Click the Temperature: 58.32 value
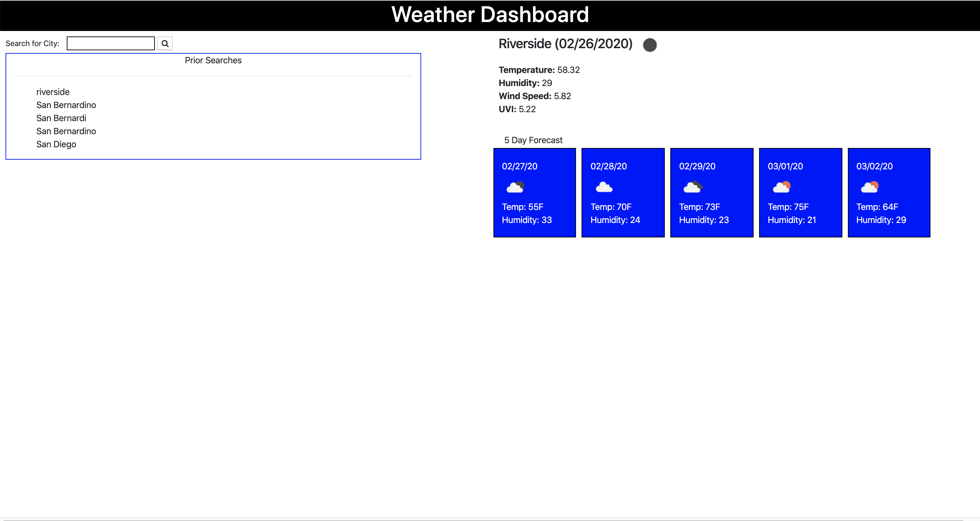 [539, 70]
